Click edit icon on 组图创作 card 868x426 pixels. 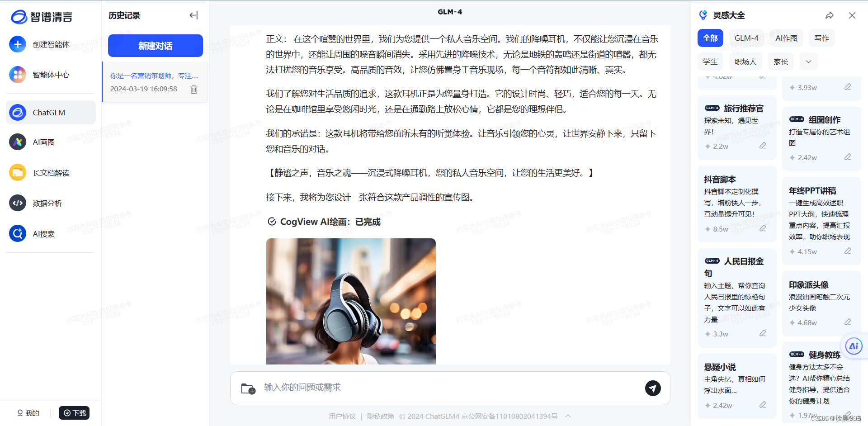(848, 157)
